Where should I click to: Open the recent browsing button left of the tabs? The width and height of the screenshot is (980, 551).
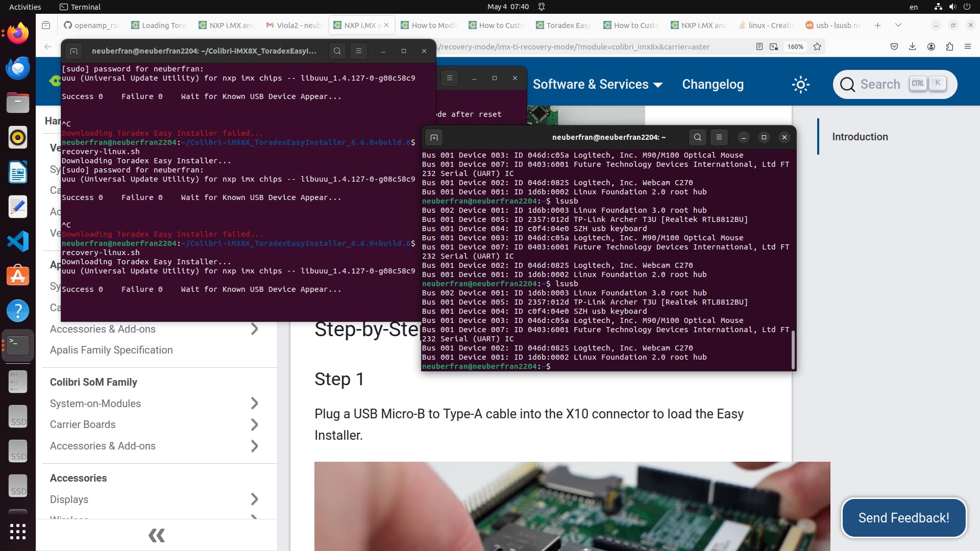click(46, 25)
